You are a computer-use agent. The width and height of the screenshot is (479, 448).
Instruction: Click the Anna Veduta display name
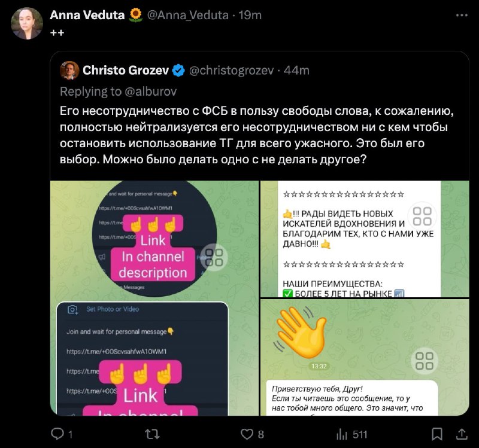pyautogui.click(x=87, y=15)
